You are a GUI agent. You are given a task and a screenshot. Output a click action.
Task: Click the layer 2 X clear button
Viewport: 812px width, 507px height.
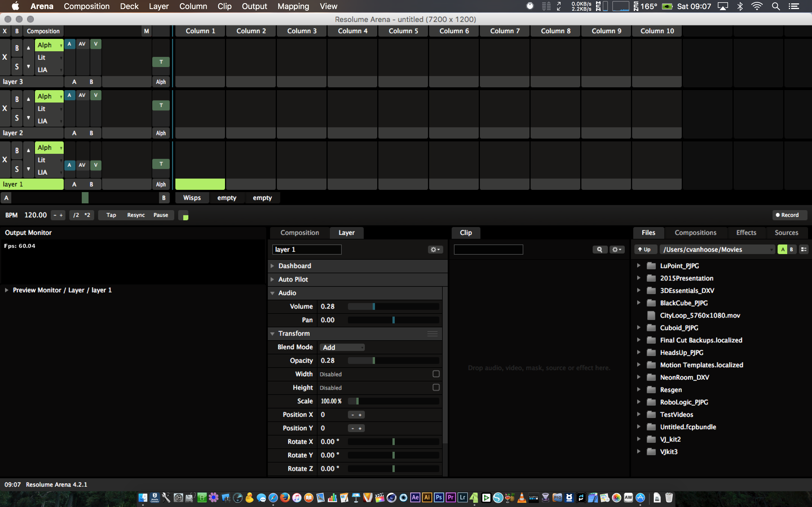click(x=5, y=108)
